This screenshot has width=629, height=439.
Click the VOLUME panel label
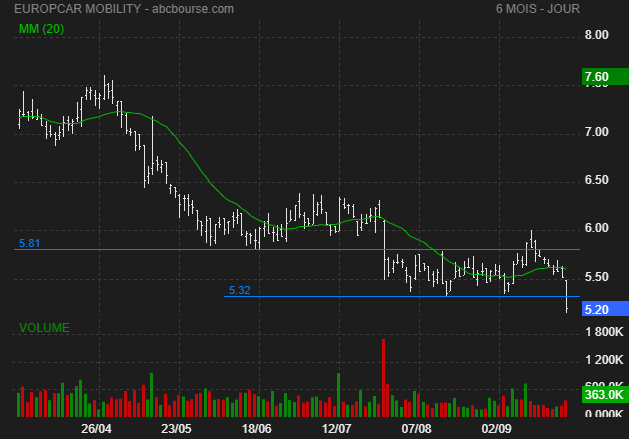click(44, 328)
